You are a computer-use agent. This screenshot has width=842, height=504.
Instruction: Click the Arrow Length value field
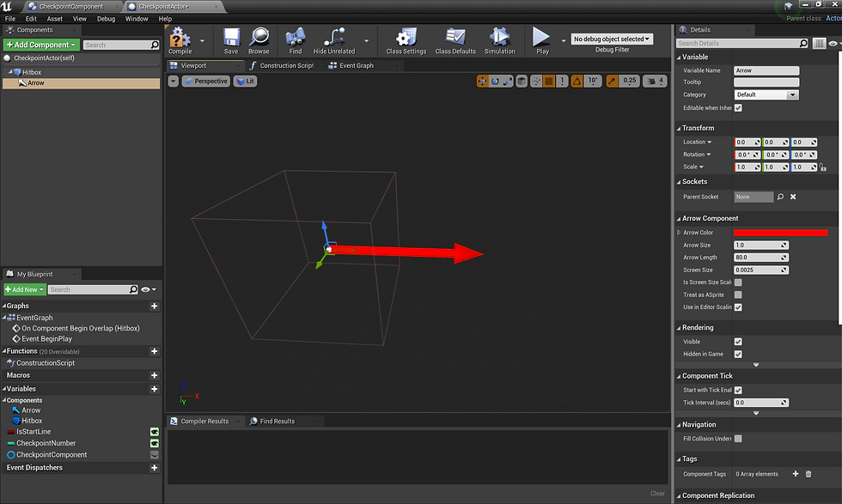click(761, 258)
